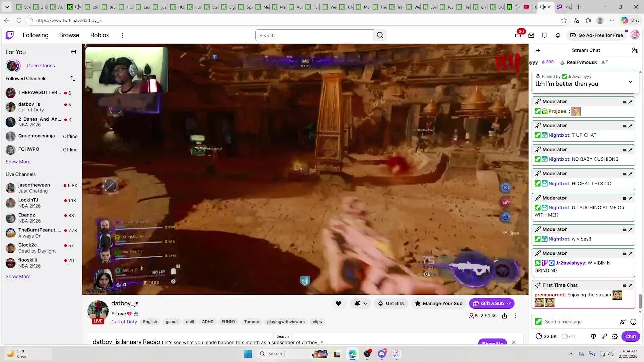Open THERAWGUTTER channel in sidebar
Image resolution: width=644 pixels, height=362 pixels.
click(41, 93)
